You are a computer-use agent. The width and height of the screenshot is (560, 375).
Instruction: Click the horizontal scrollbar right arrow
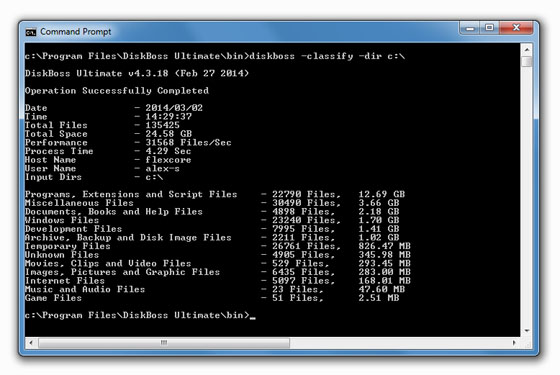(x=514, y=343)
